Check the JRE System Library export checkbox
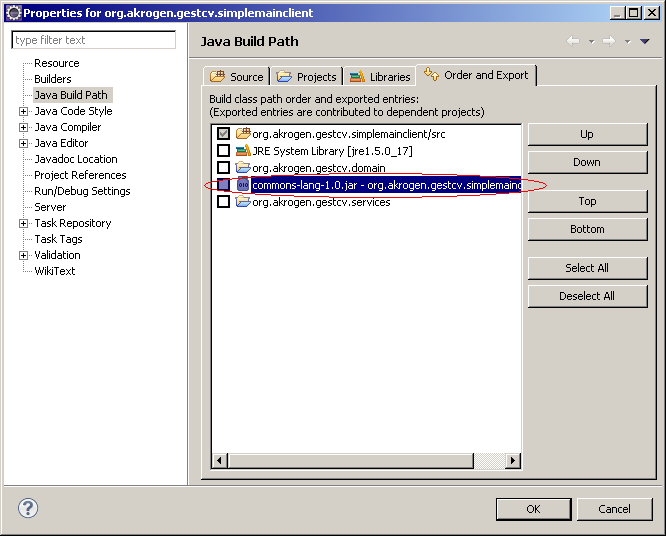Viewport: 666px width, 536px height. 223,151
